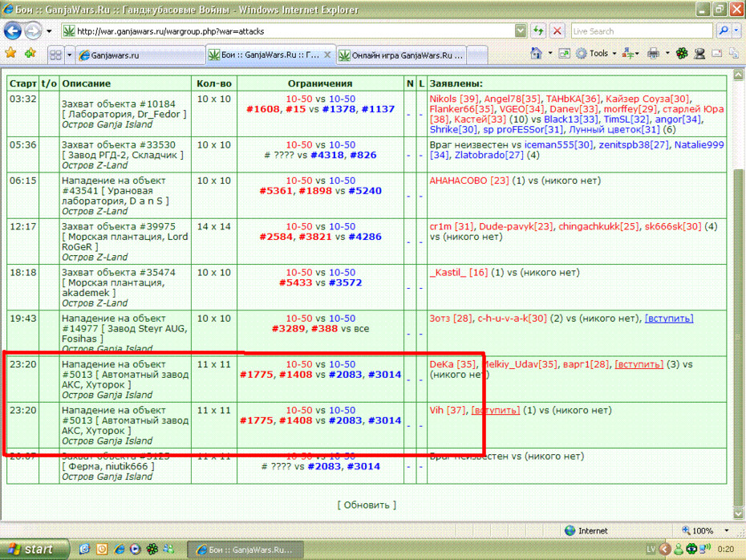This screenshot has width=746, height=560.
Task: Open ICQ flower icon in taskbar
Action: coord(152,550)
